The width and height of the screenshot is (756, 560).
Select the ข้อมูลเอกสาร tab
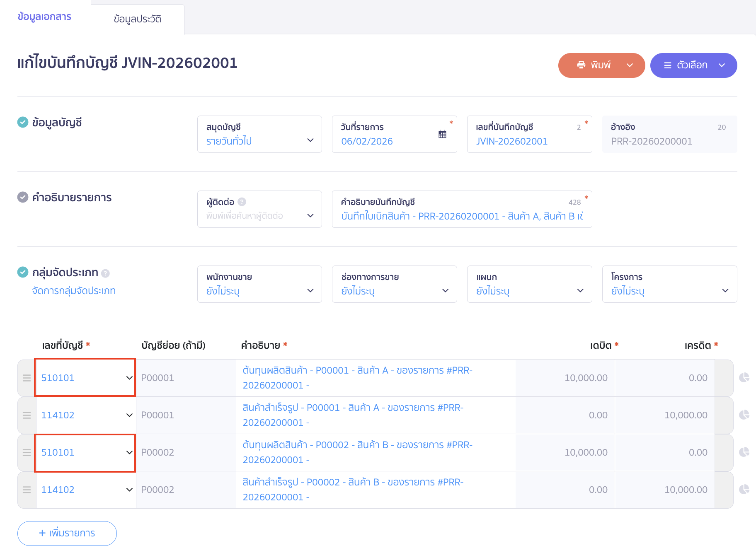[x=44, y=17]
